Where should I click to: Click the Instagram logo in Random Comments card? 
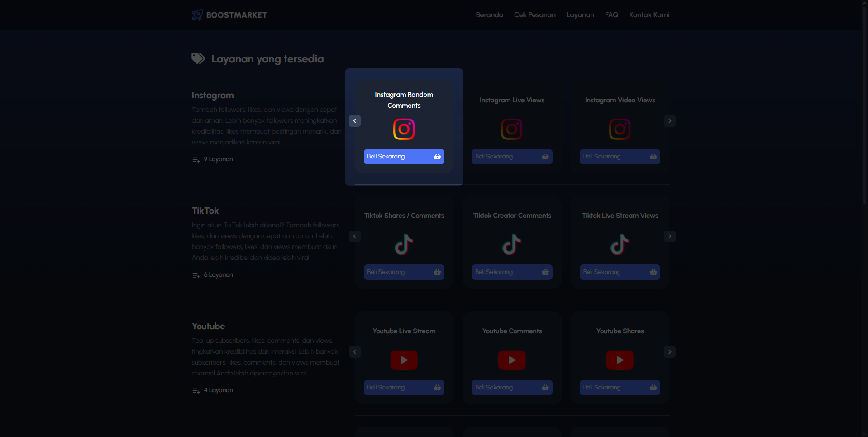coord(404,130)
